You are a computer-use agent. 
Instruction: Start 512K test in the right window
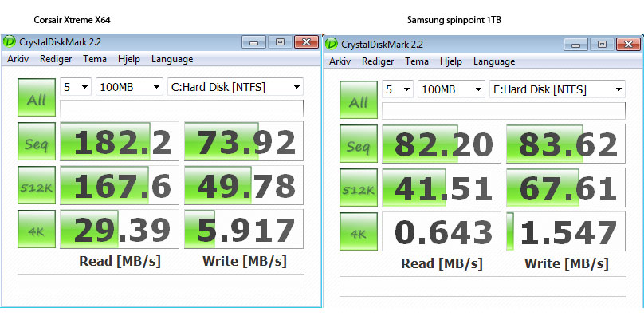tap(359, 188)
